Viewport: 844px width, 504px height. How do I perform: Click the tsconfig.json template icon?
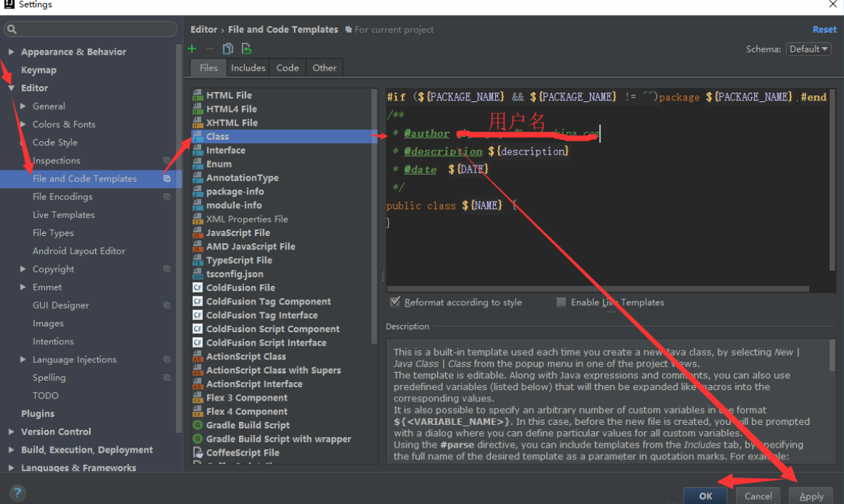[198, 274]
